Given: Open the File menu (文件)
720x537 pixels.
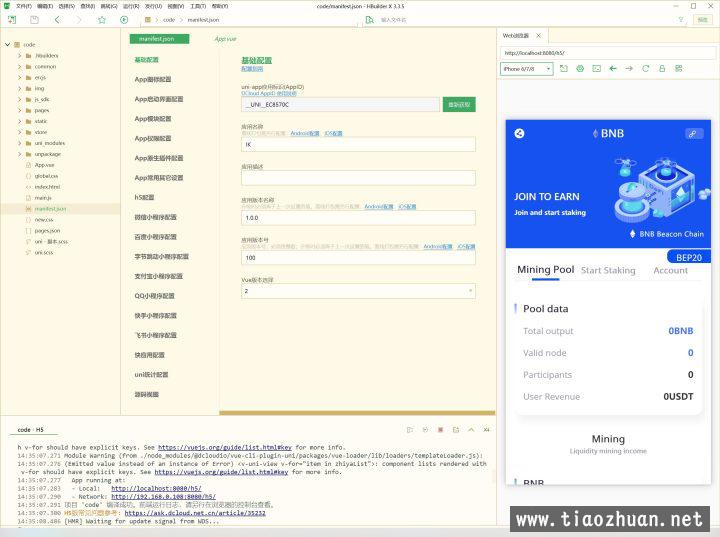Looking at the screenshot, I should click(x=23, y=6).
